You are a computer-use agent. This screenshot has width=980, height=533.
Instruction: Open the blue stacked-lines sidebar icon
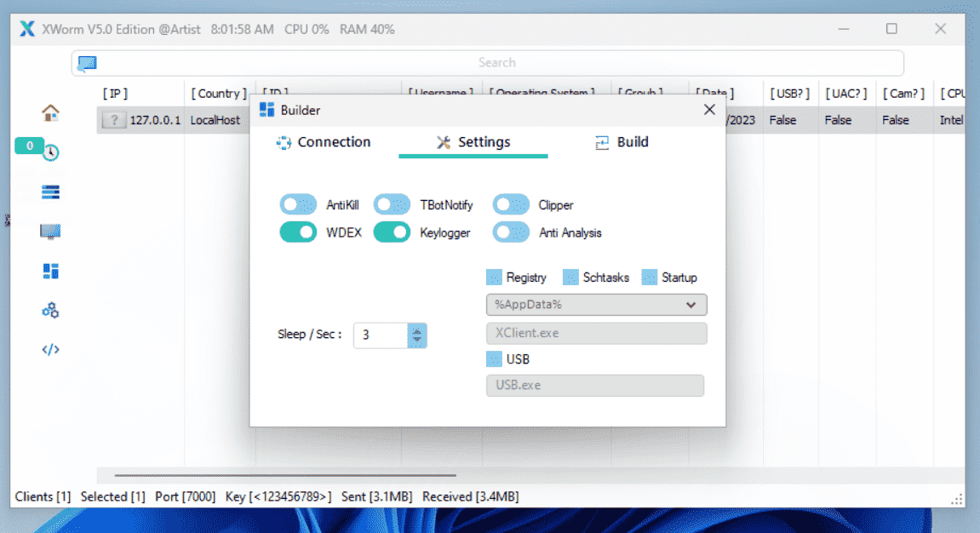(50, 192)
